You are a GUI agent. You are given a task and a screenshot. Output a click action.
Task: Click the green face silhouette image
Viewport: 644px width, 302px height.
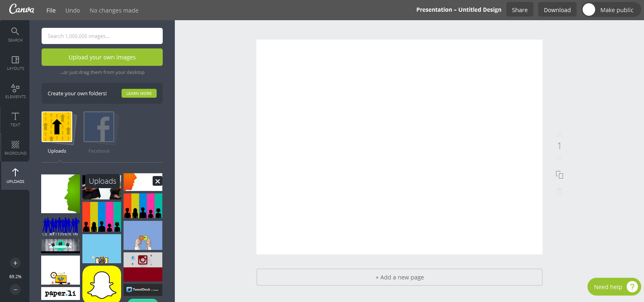click(61, 194)
